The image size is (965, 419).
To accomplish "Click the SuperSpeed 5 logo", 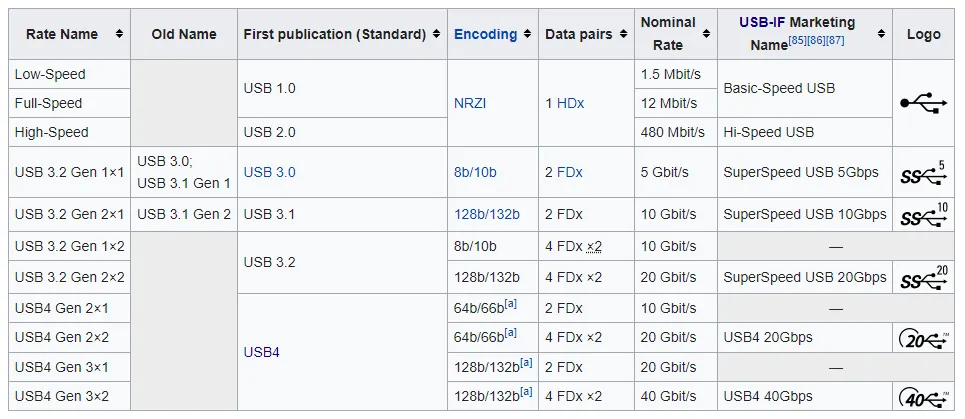I will [923, 174].
